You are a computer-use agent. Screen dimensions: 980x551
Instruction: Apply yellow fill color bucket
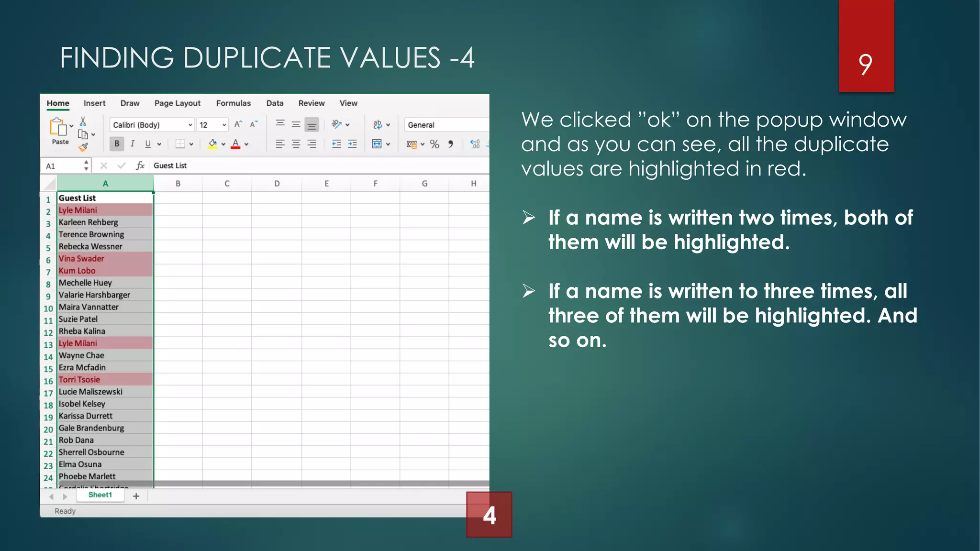212,143
